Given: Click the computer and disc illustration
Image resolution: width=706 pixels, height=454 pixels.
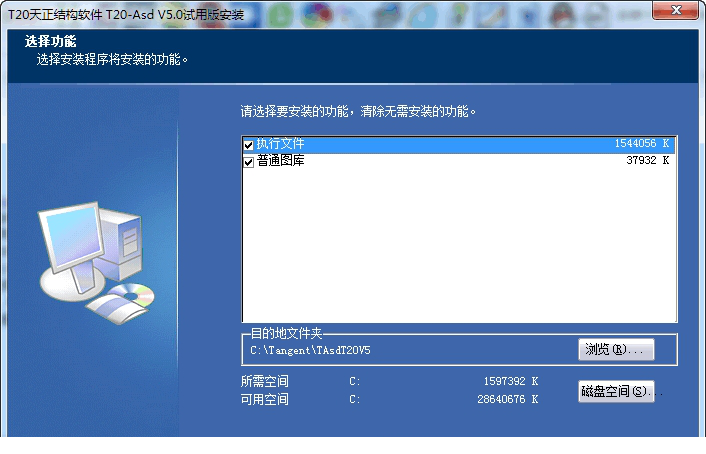Looking at the screenshot, I should tap(96, 263).
